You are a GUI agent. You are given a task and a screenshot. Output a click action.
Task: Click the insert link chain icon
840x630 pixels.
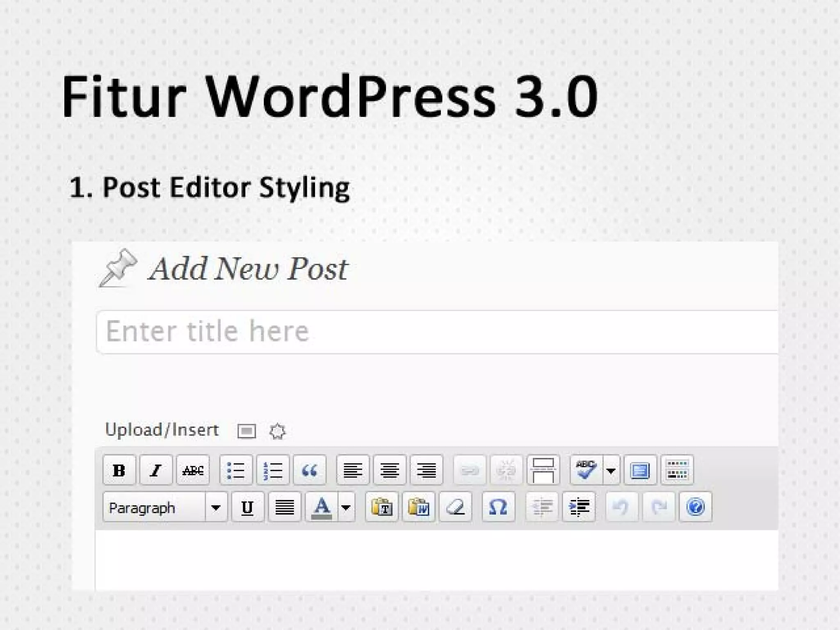click(470, 470)
